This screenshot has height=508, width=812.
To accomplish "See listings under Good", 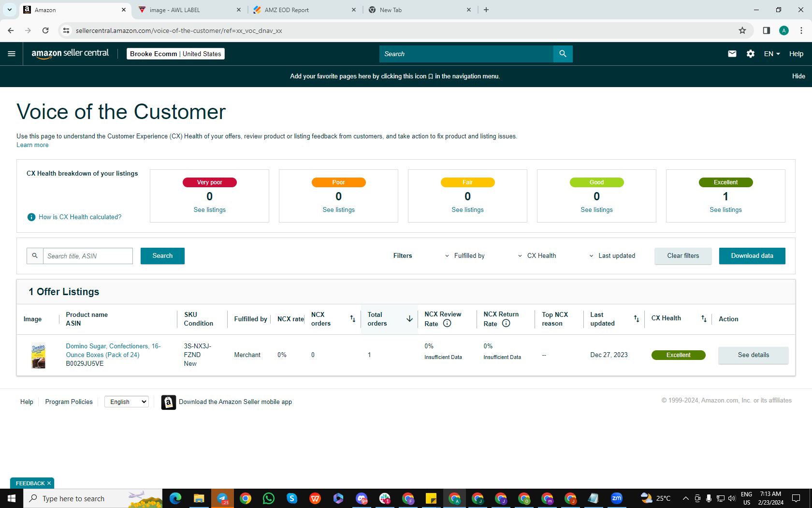I will (597, 210).
